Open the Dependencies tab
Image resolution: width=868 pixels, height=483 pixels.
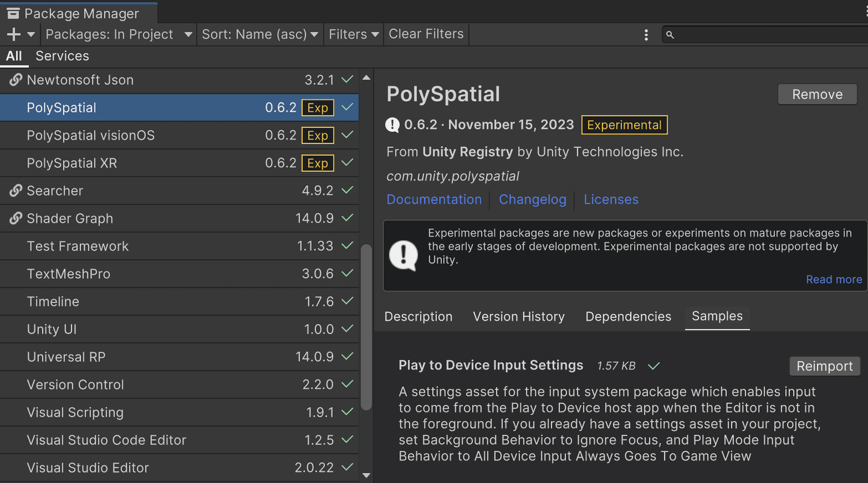[628, 316]
